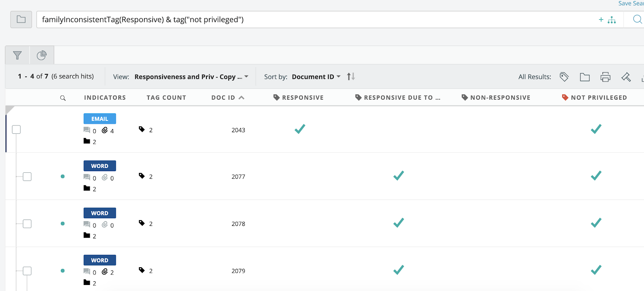Image resolution: width=644 pixels, height=291 pixels.
Task: Print all results via the printer icon
Action: (x=605, y=77)
